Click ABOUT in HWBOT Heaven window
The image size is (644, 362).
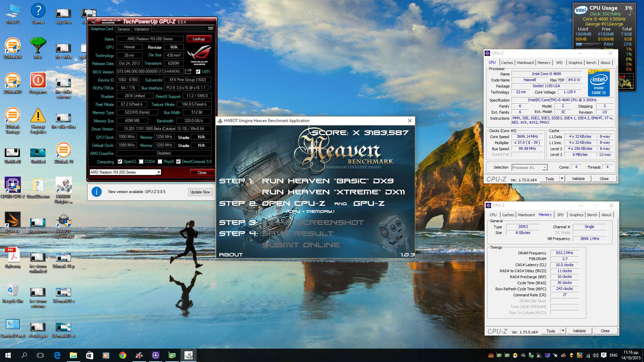click(231, 255)
